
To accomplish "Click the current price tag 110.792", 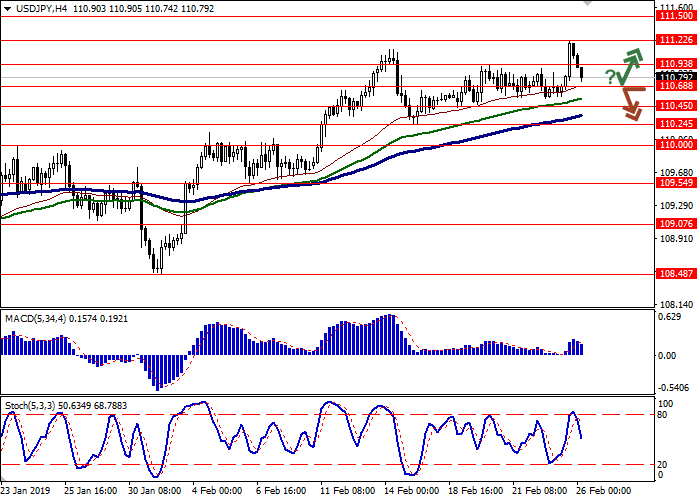I will click(x=677, y=77).
